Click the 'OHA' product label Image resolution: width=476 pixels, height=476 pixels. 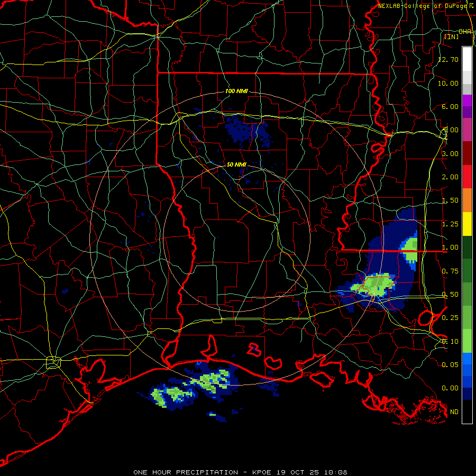pos(465,32)
